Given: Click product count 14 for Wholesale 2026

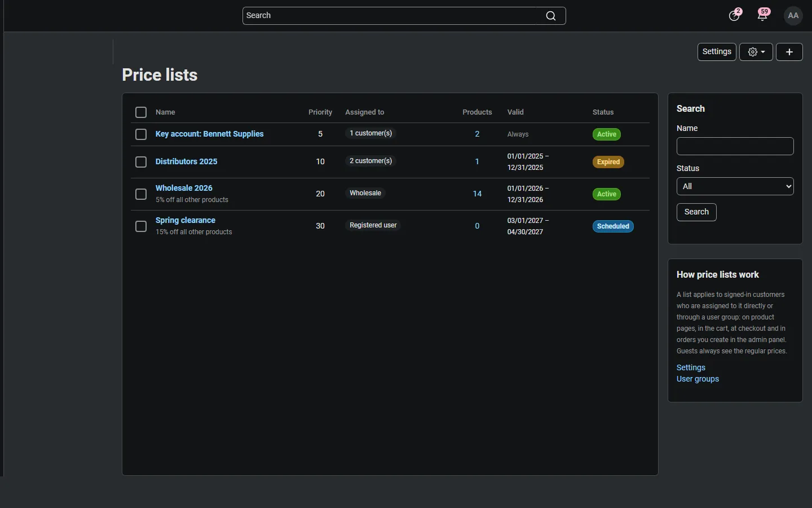Looking at the screenshot, I should click(x=478, y=194).
